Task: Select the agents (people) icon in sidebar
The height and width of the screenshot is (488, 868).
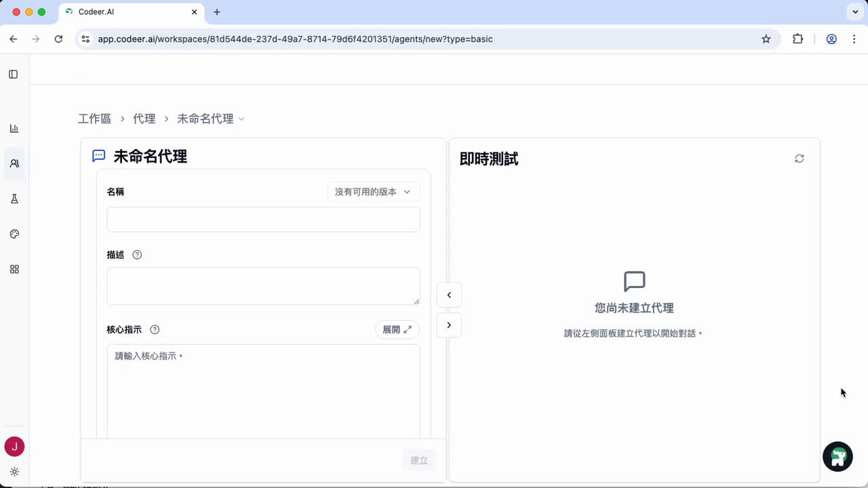Action: point(14,163)
